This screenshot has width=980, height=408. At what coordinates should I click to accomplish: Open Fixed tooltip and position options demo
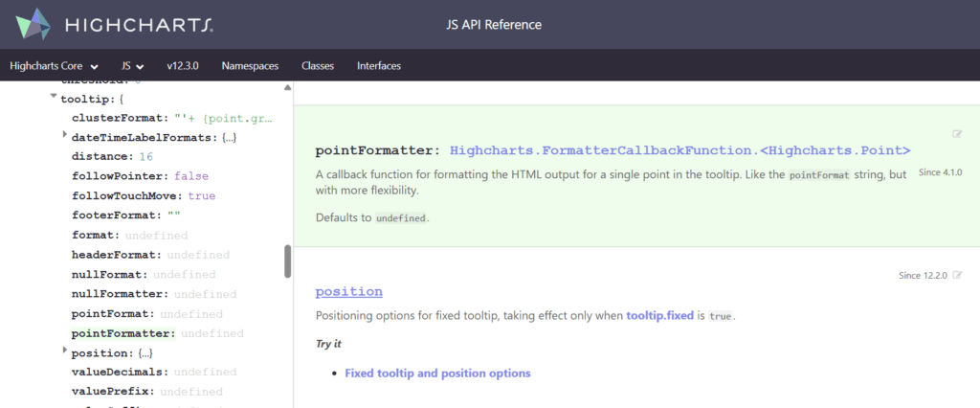pyautogui.click(x=437, y=373)
